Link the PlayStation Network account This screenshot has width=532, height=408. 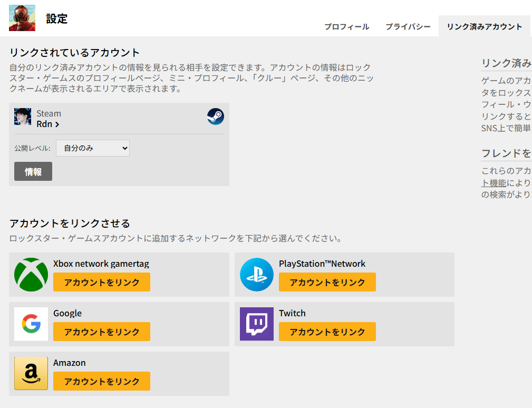tap(327, 282)
